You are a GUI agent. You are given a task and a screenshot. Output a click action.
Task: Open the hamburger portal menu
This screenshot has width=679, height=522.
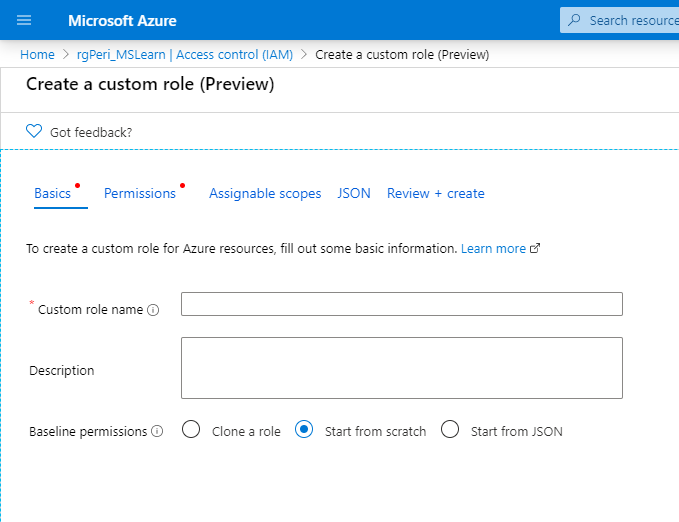tap(24, 20)
